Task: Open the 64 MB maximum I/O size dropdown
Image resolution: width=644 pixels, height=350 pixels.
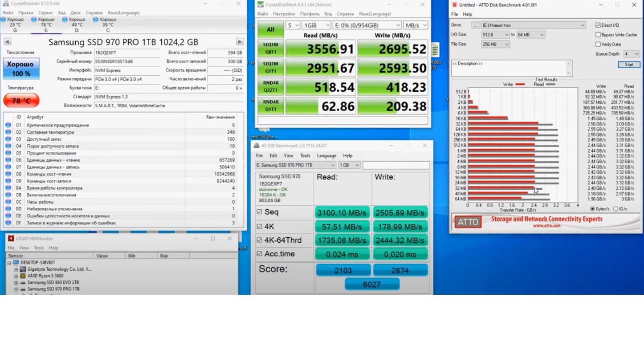Action: point(531,35)
